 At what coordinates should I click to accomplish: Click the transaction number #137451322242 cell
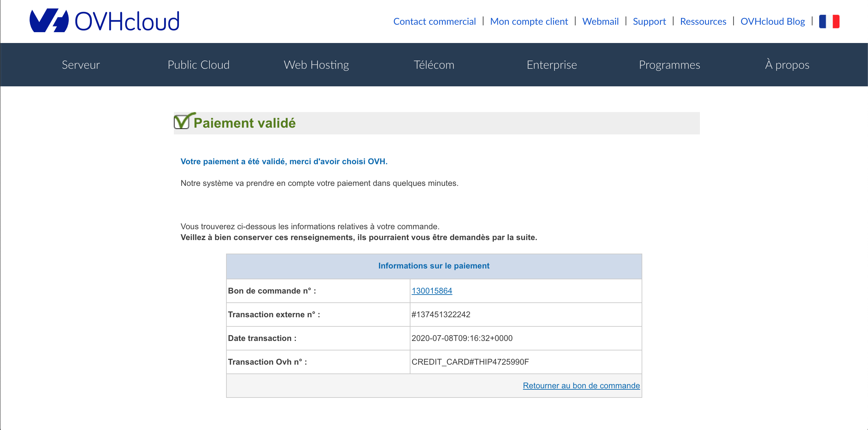[x=441, y=315]
